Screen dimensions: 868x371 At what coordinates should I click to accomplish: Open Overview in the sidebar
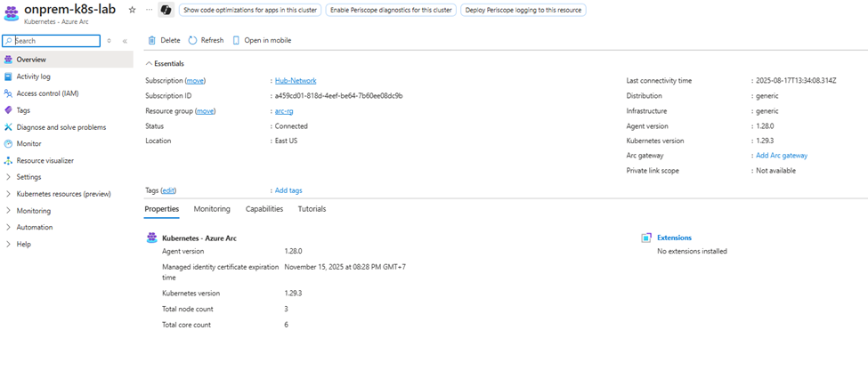pyautogui.click(x=67, y=60)
